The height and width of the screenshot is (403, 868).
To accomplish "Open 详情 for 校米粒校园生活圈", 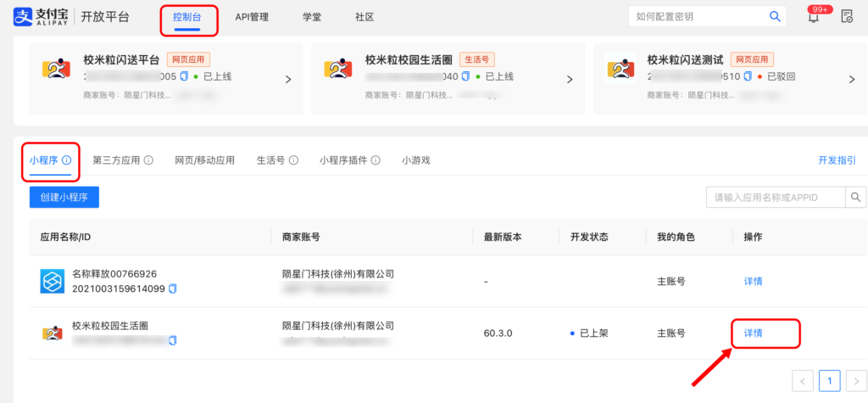I will [753, 333].
